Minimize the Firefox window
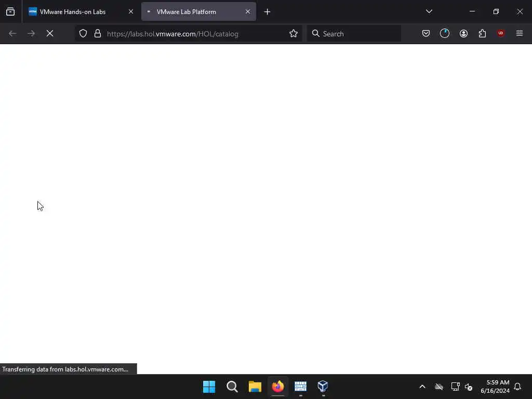This screenshot has height=399, width=532. pyautogui.click(x=472, y=11)
